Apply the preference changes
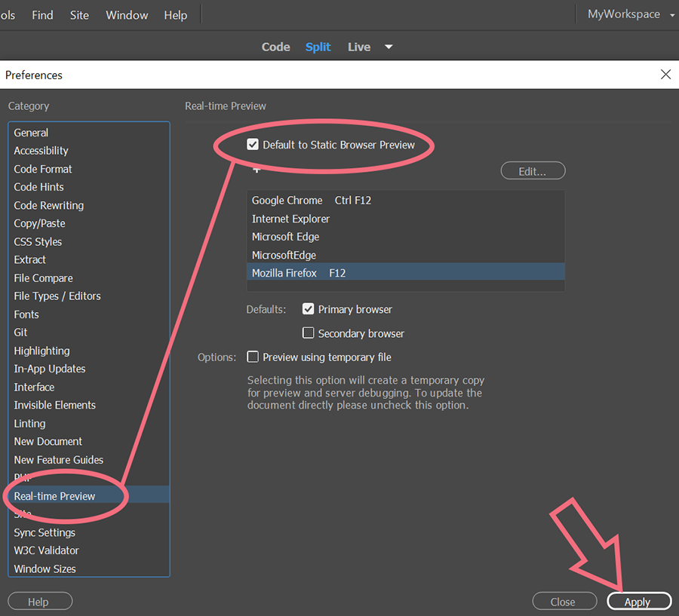Screen dimensions: 679x616 (x=638, y=601)
